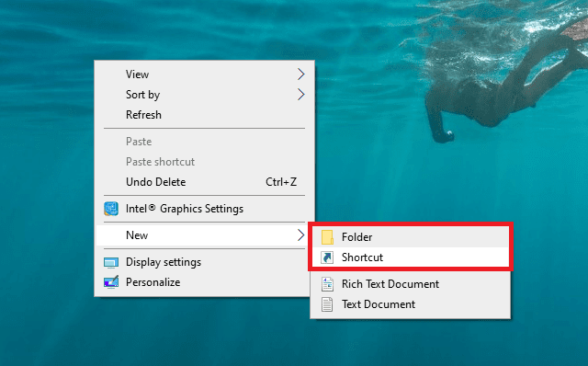Viewport: 588px width, 366px height.
Task: Select Undo Delete in the context menu
Action: 204,182
